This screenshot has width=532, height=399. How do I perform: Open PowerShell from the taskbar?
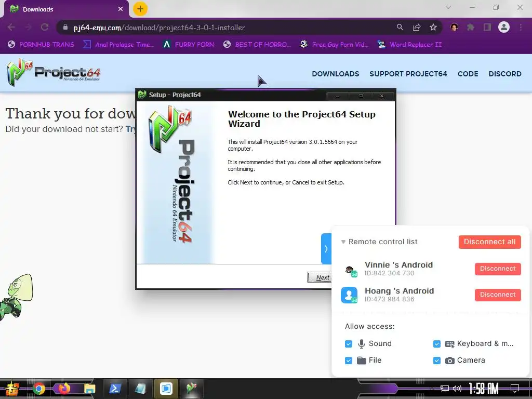(115, 389)
